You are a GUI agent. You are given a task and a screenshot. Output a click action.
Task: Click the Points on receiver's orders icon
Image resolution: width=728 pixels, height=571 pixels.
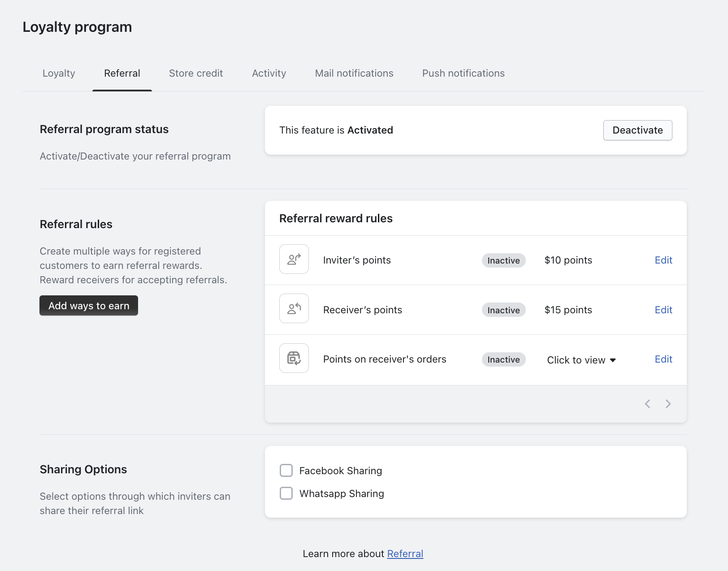pos(294,358)
